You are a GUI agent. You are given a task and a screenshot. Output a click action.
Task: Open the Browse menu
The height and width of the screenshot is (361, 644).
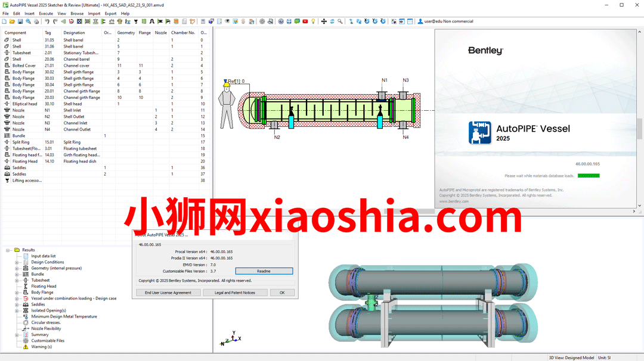[77, 14]
